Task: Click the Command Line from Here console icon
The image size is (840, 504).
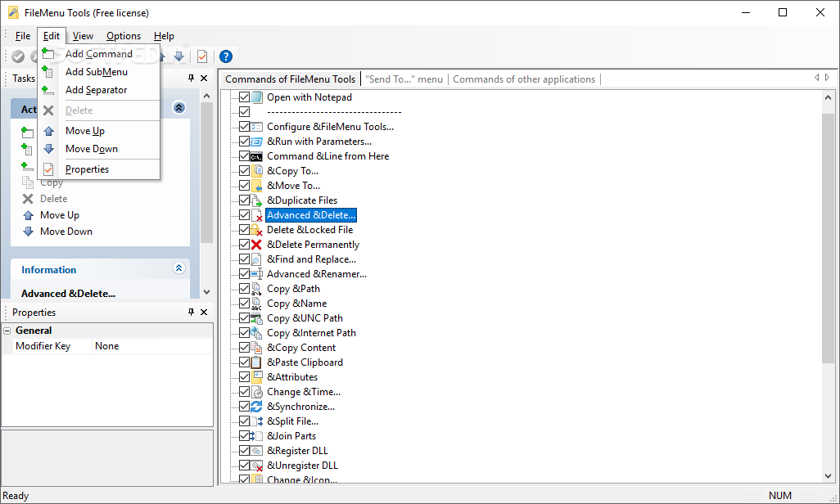Action: coord(256,155)
